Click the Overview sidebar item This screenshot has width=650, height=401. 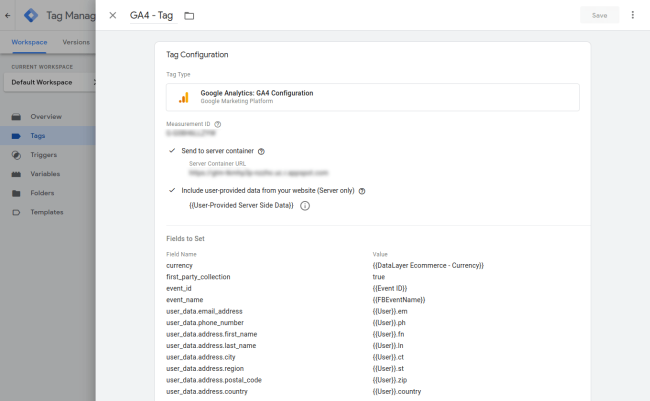click(x=46, y=117)
